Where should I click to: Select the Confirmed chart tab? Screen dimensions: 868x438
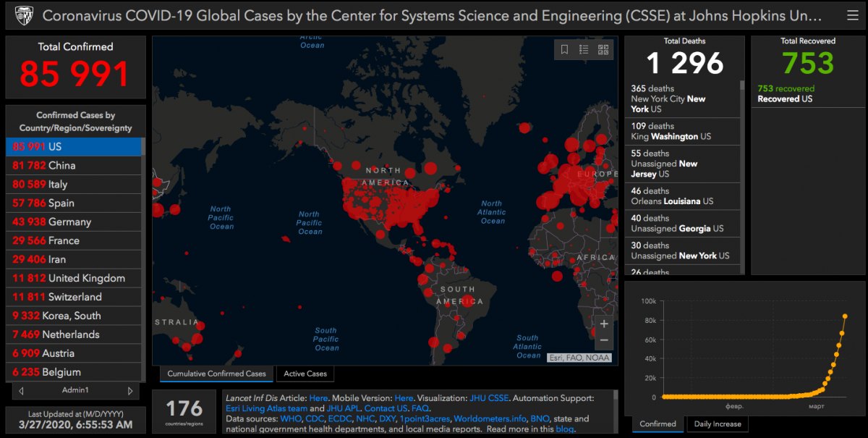658,424
